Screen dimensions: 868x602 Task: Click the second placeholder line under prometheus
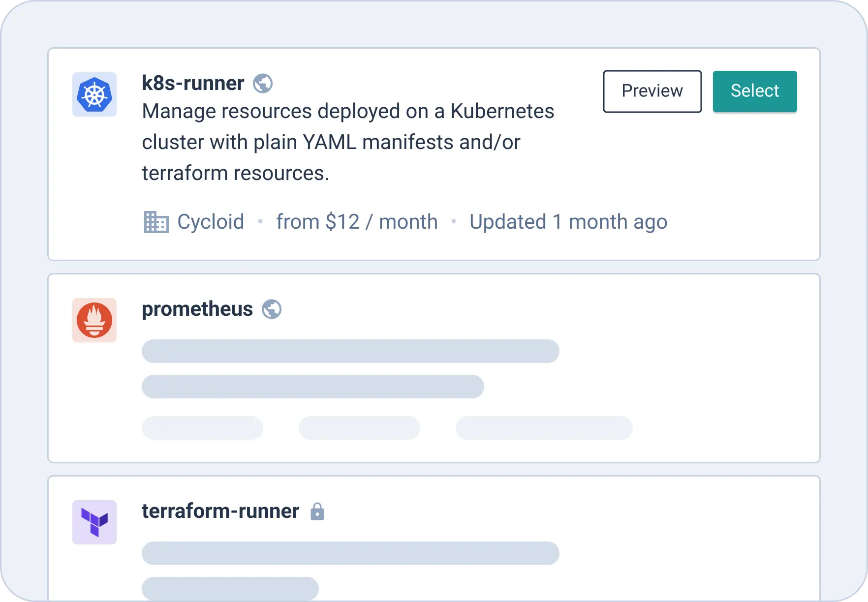tap(313, 387)
